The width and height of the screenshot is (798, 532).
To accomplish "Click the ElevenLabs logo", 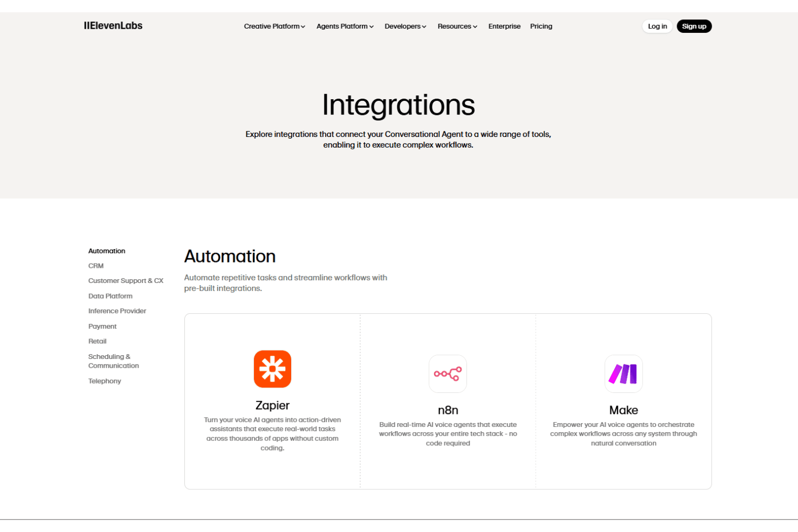I will tap(113, 26).
